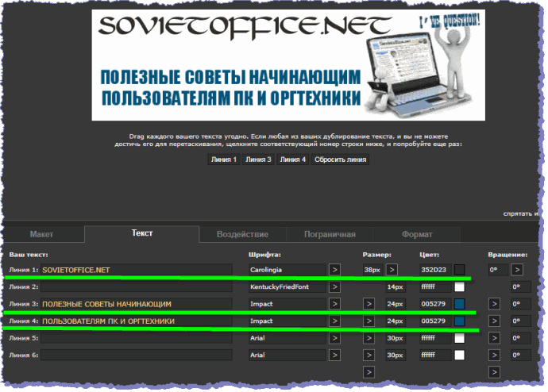Open font list arrow next to Carolingia
The width and height of the screenshot is (548, 392).
click(334, 270)
